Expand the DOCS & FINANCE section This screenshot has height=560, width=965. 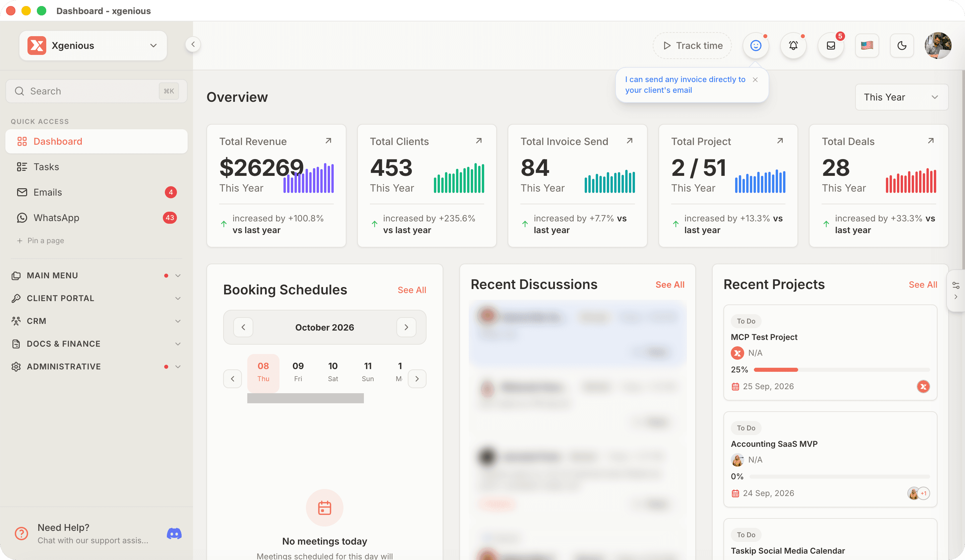click(96, 344)
